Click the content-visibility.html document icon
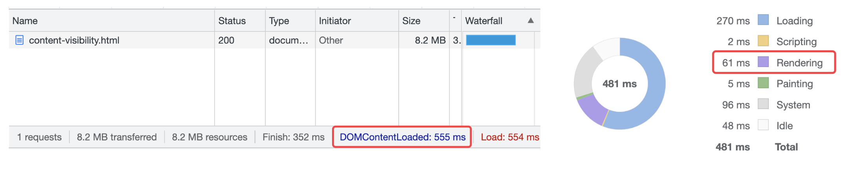This screenshot has width=868, height=175. click(x=19, y=40)
